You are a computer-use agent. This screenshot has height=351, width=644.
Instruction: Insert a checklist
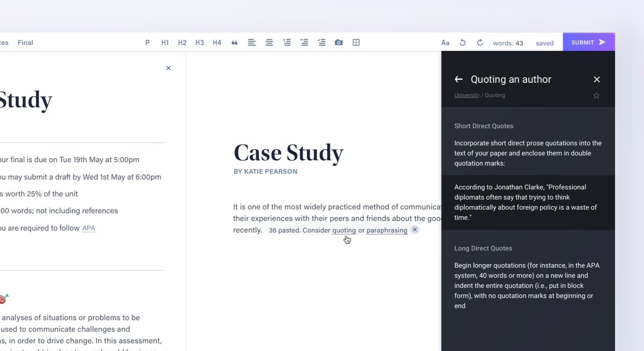click(322, 43)
